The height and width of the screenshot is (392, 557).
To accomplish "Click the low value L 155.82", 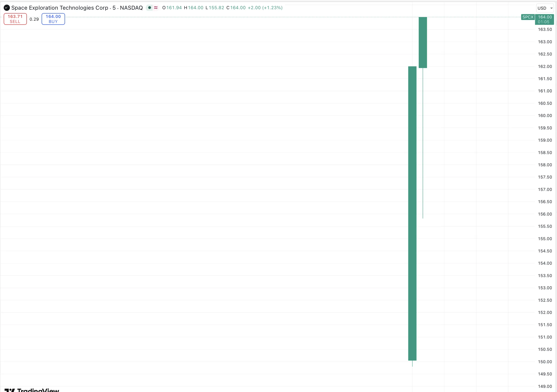I will (x=215, y=8).
